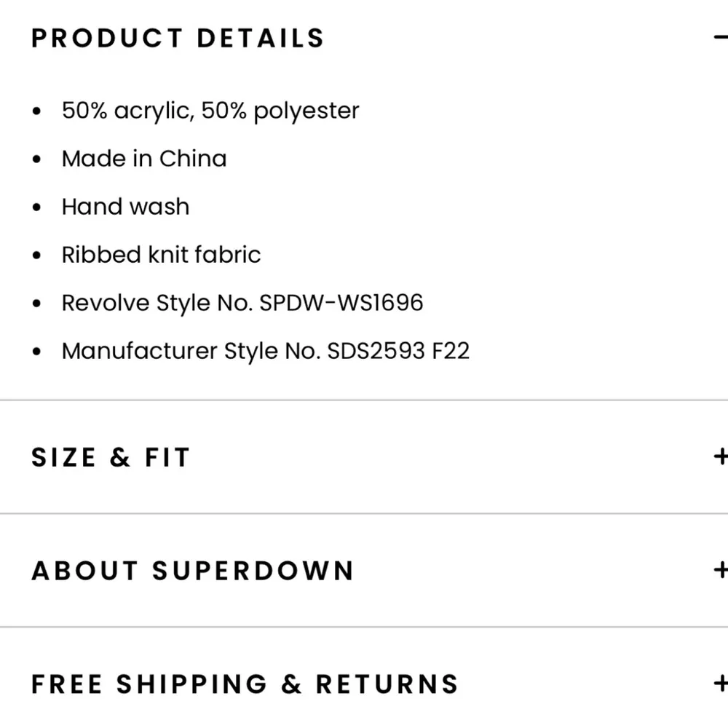The width and height of the screenshot is (728, 728).
Task: Open the FREE SHIPPING & RETURNS heading
Action: tap(243, 684)
